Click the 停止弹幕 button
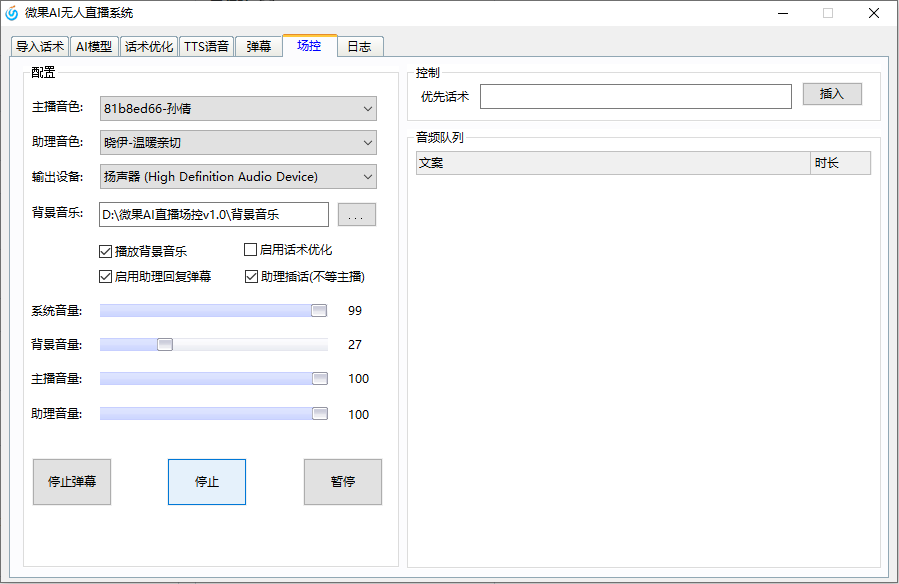 [72, 482]
